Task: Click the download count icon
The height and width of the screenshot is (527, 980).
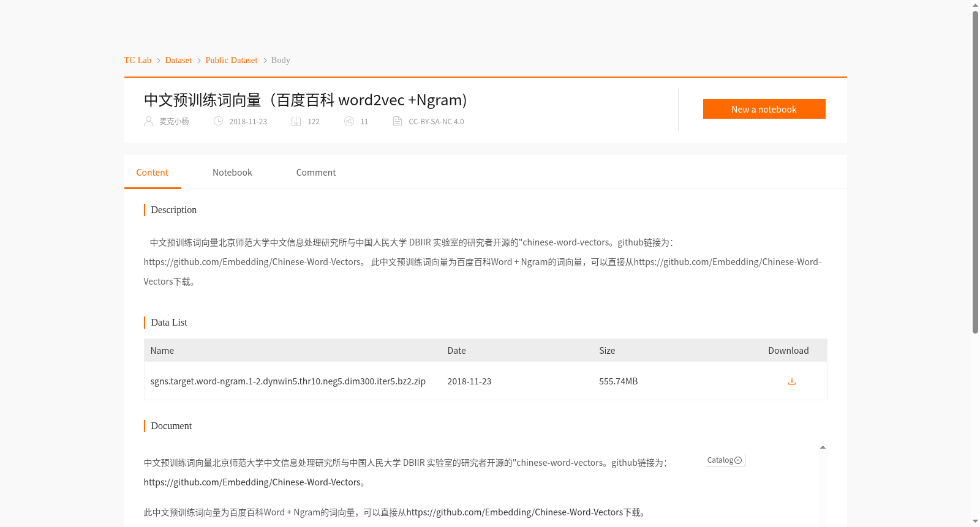Action: point(296,121)
